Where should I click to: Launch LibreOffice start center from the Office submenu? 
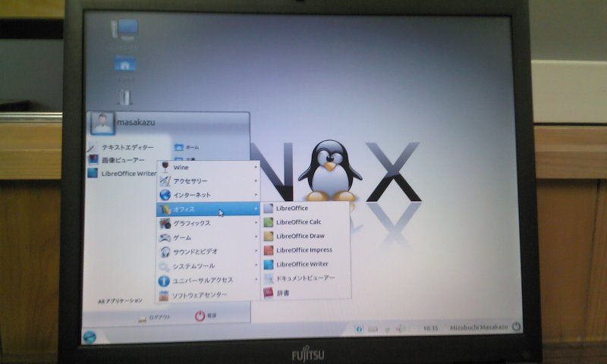click(306, 208)
